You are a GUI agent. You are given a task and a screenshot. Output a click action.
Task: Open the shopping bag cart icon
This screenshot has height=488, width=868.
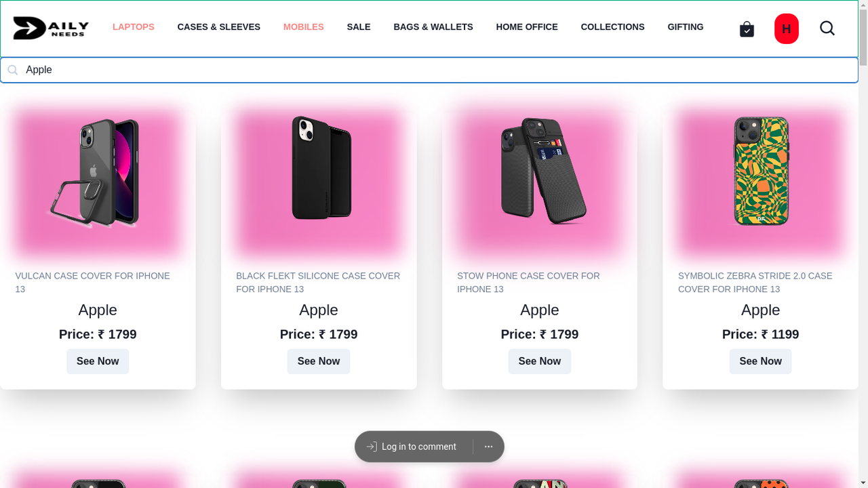pos(747,29)
